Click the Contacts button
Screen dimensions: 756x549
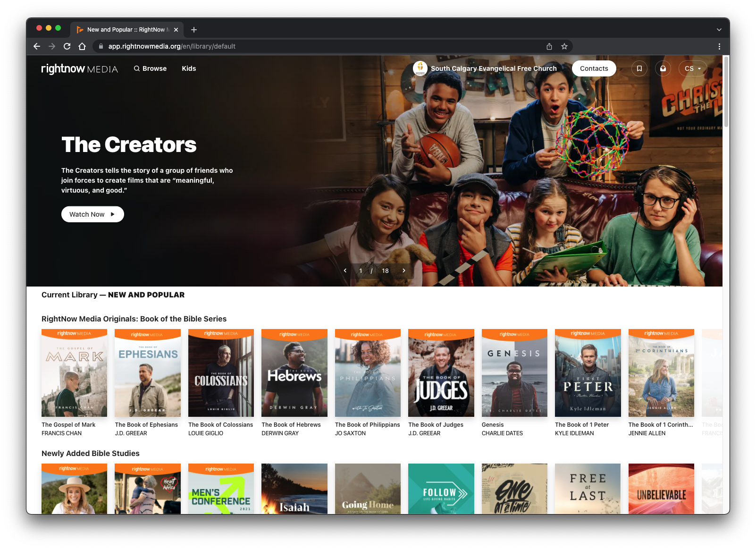(x=594, y=68)
